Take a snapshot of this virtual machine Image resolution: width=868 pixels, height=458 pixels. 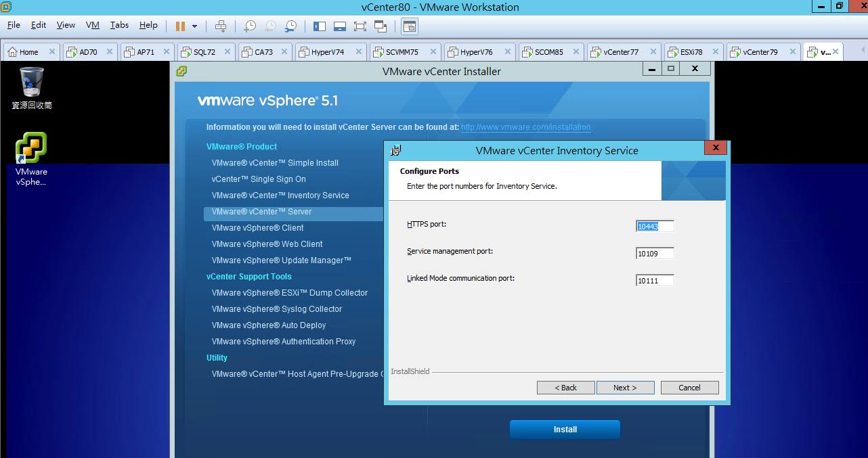250,26
